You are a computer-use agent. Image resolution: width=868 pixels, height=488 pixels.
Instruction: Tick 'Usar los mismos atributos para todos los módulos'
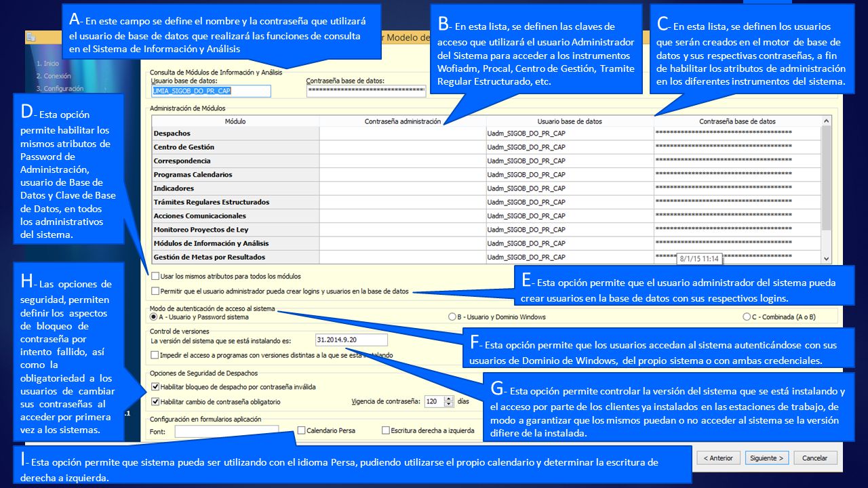click(x=157, y=277)
